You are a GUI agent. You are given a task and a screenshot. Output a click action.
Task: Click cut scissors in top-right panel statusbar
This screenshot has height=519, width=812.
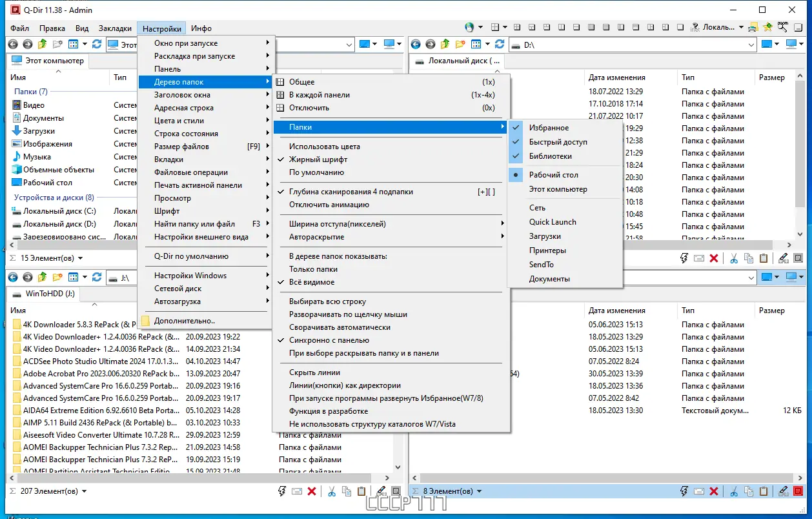pyautogui.click(x=734, y=258)
